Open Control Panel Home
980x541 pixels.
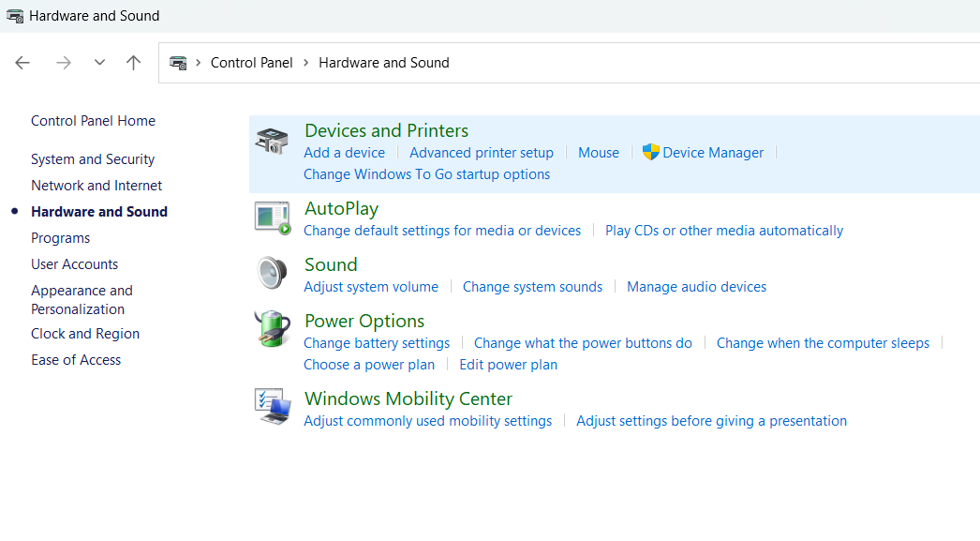click(x=93, y=121)
